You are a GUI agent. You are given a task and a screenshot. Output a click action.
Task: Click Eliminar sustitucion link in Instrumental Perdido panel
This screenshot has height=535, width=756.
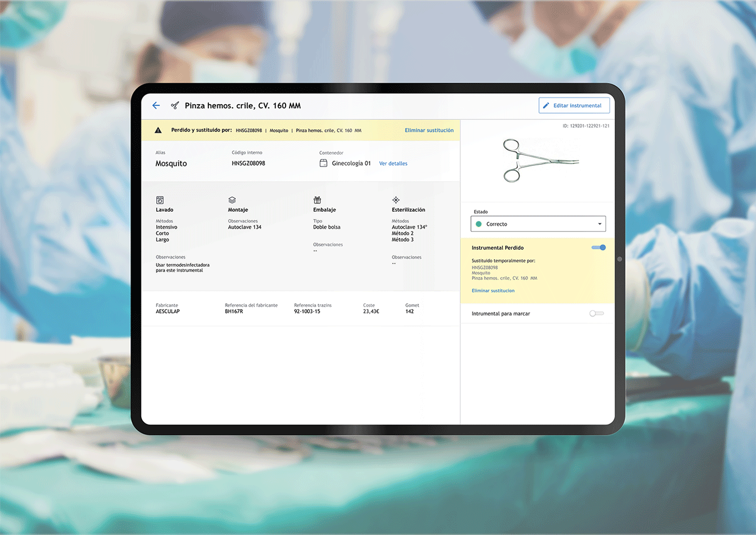(x=493, y=291)
